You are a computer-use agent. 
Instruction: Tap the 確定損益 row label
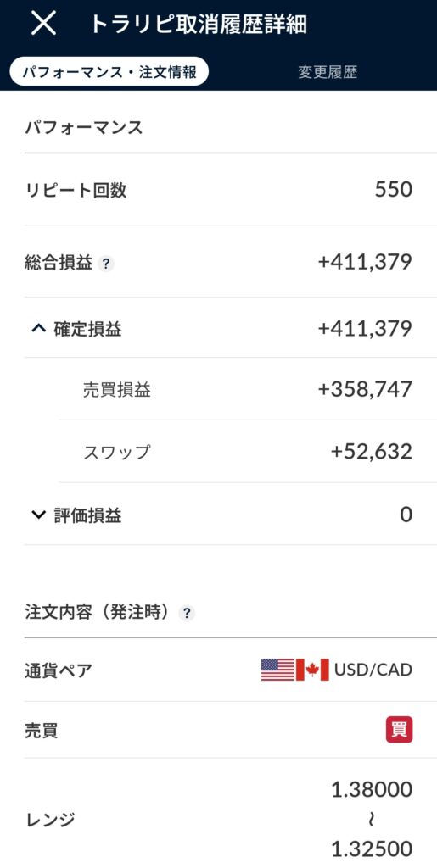[87, 330]
